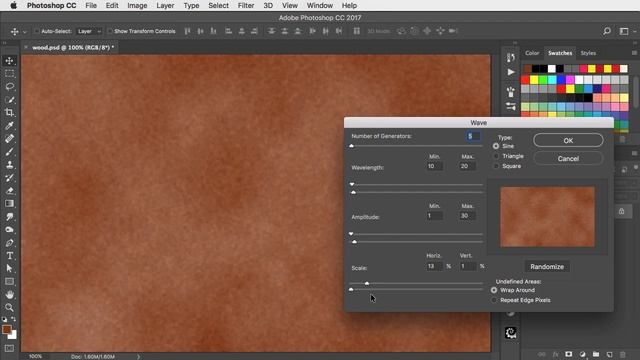
Task: Select the Eyedropper tool
Action: [9, 126]
